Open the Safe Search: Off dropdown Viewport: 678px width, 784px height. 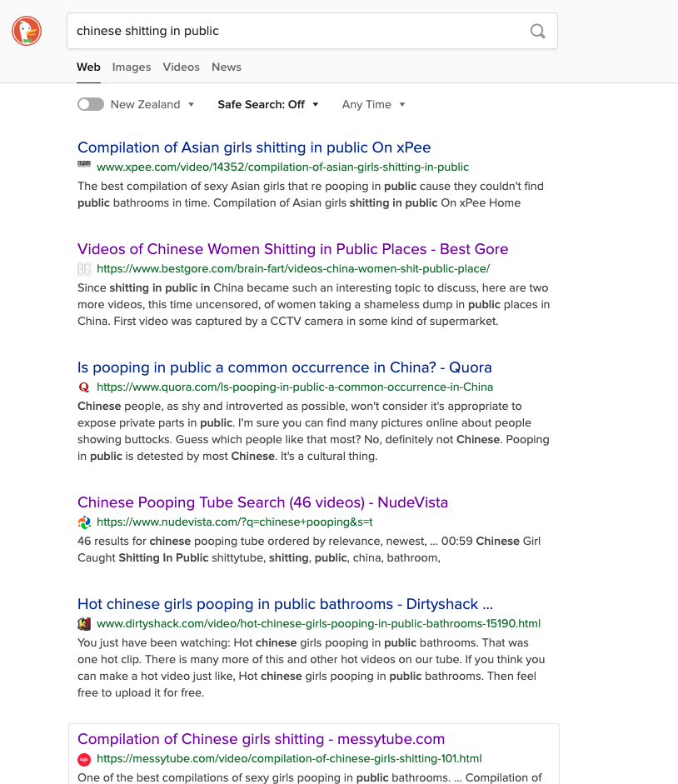pos(268,104)
